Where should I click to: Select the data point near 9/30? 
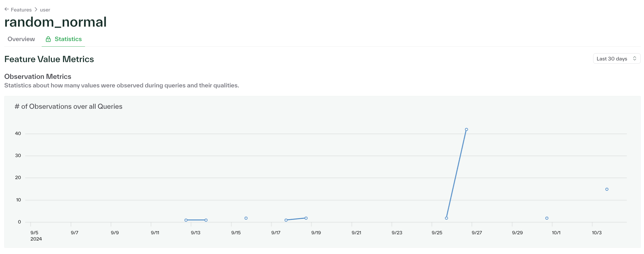tap(547, 218)
